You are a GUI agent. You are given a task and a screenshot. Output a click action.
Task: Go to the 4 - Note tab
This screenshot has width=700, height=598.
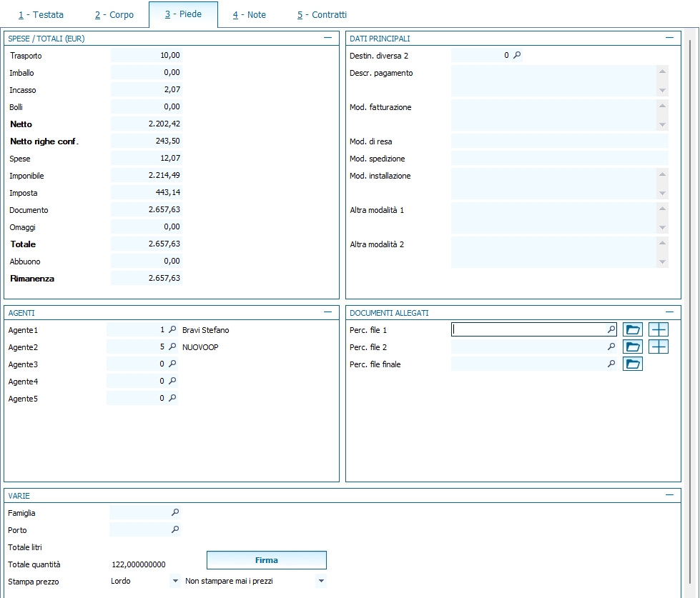pos(249,14)
